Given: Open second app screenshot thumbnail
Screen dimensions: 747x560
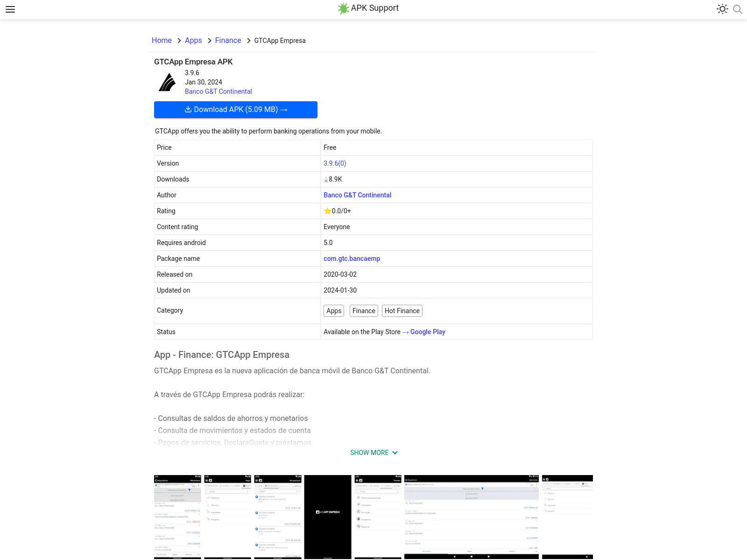Looking at the screenshot, I should [228, 517].
